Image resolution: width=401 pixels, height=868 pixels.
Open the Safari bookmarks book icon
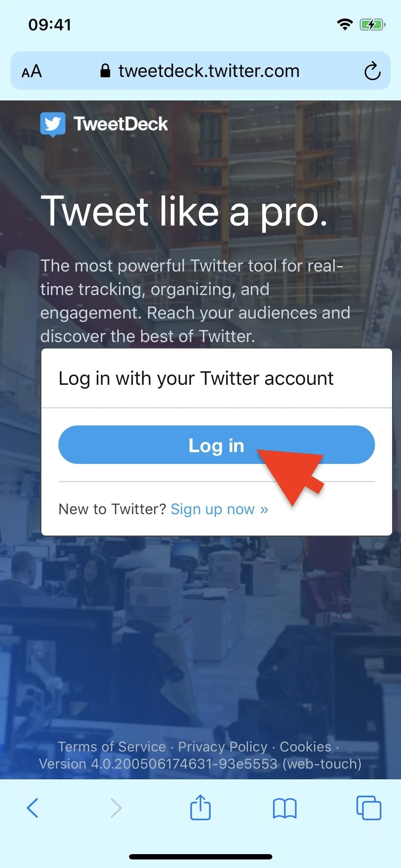(x=284, y=808)
